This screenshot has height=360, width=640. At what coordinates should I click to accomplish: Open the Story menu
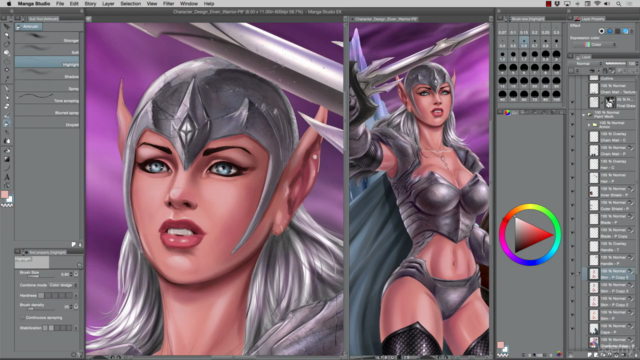[90, 4]
